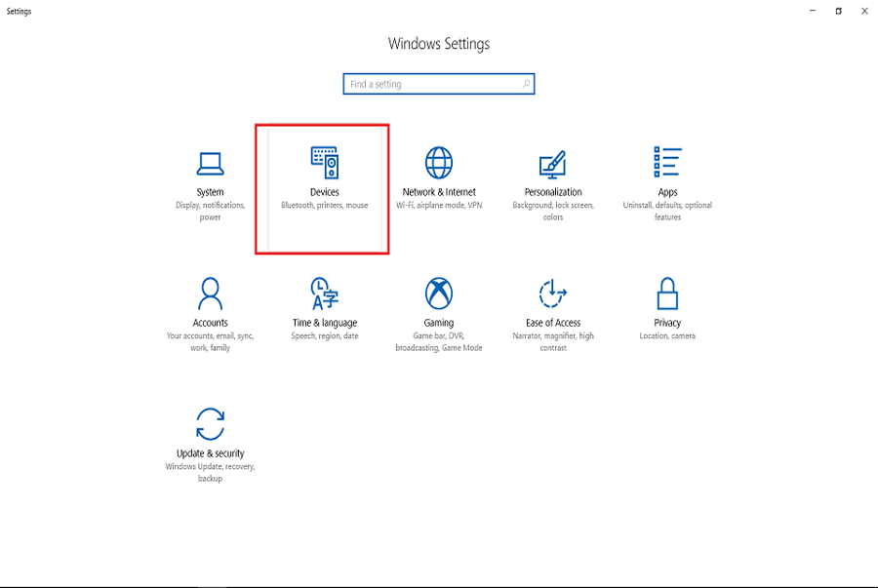Click 'Wi-Fi, airplane mode, VPN' description

coord(439,206)
